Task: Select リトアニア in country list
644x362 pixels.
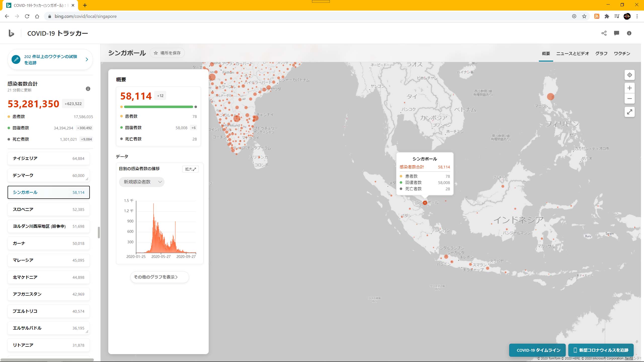Action: [49, 345]
